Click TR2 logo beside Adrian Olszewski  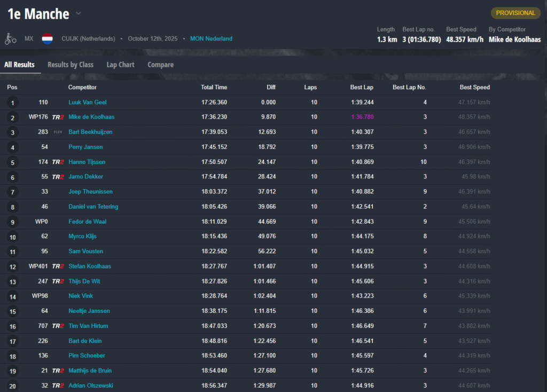click(x=58, y=386)
